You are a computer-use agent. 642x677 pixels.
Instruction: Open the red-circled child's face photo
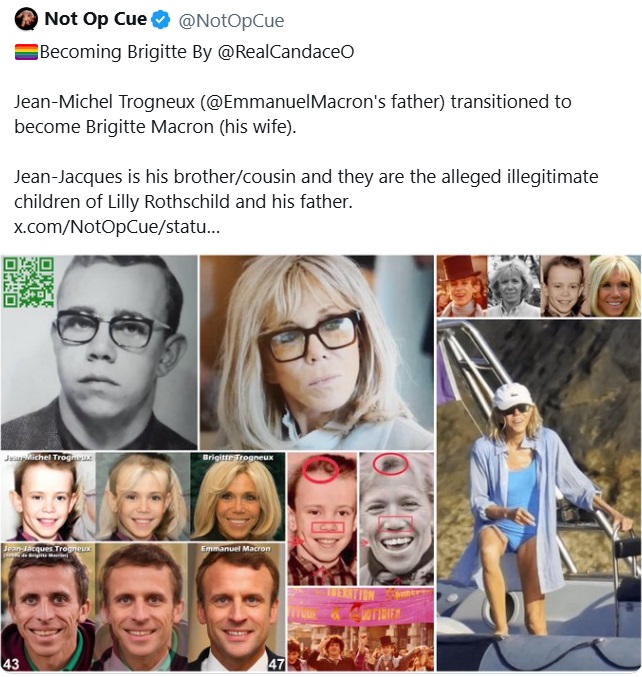pos(322,519)
